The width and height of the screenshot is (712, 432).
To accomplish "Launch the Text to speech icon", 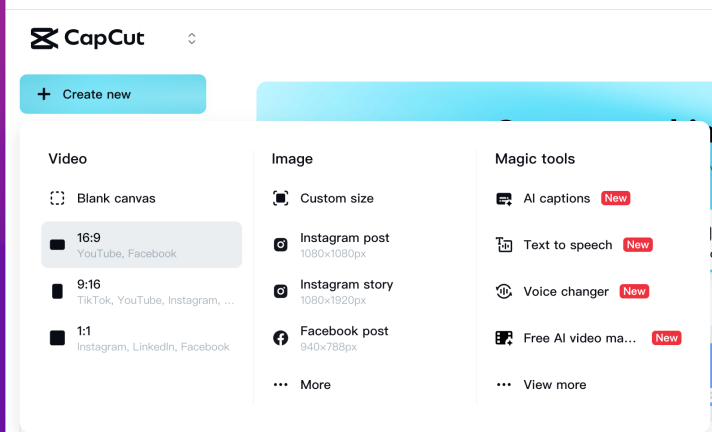I will [504, 245].
